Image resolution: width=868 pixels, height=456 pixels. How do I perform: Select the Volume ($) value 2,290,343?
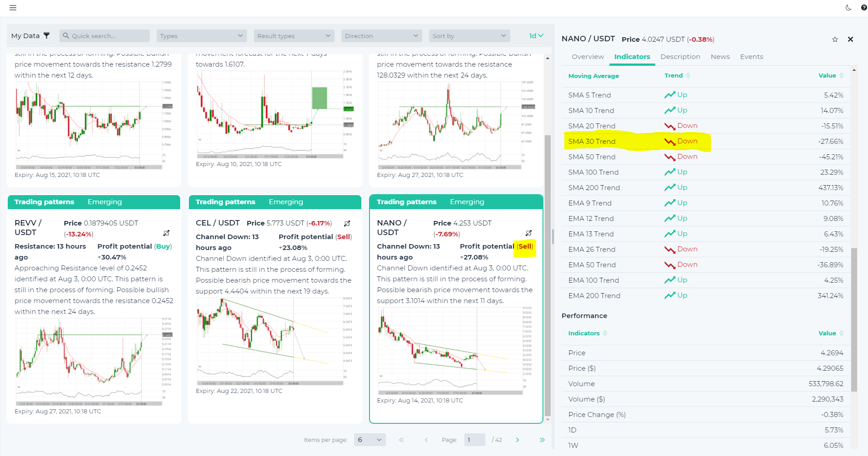pos(828,399)
